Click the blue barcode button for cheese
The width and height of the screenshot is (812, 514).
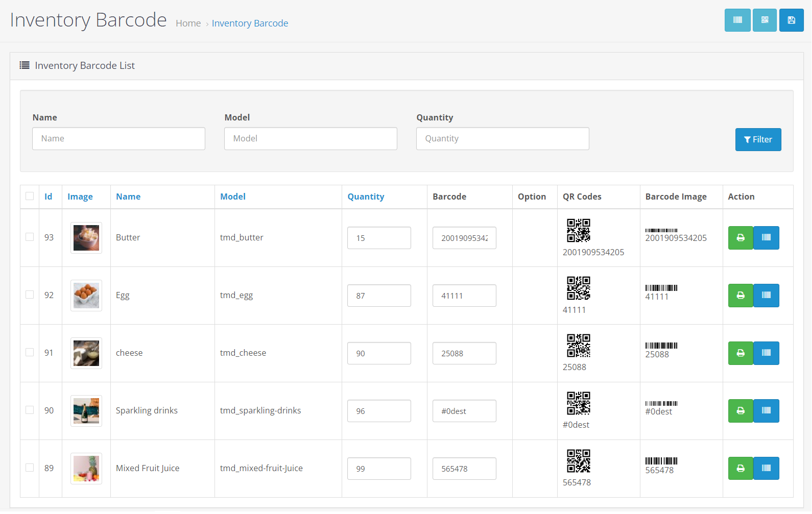point(766,353)
